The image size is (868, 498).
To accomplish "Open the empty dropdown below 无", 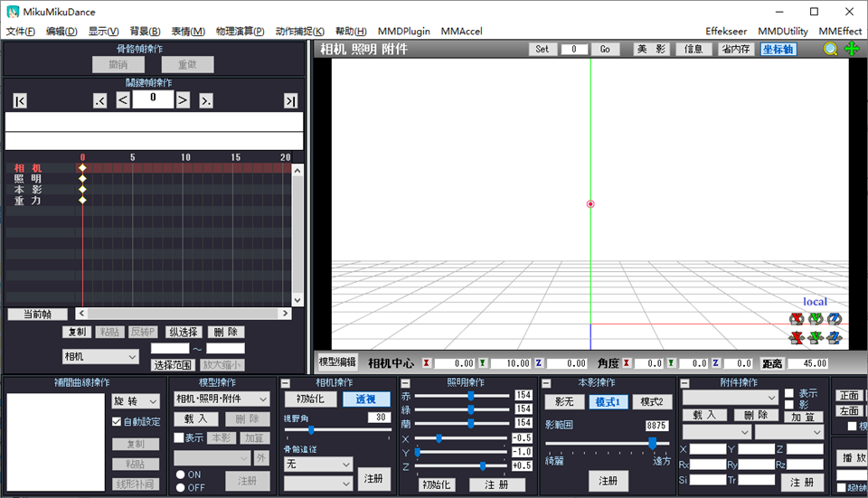I will (x=317, y=484).
